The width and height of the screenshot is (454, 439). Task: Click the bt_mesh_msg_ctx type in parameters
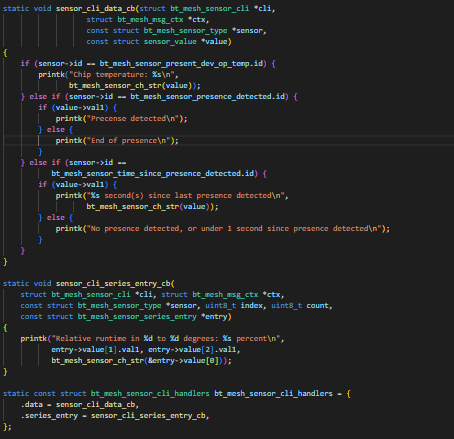click(150, 20)
